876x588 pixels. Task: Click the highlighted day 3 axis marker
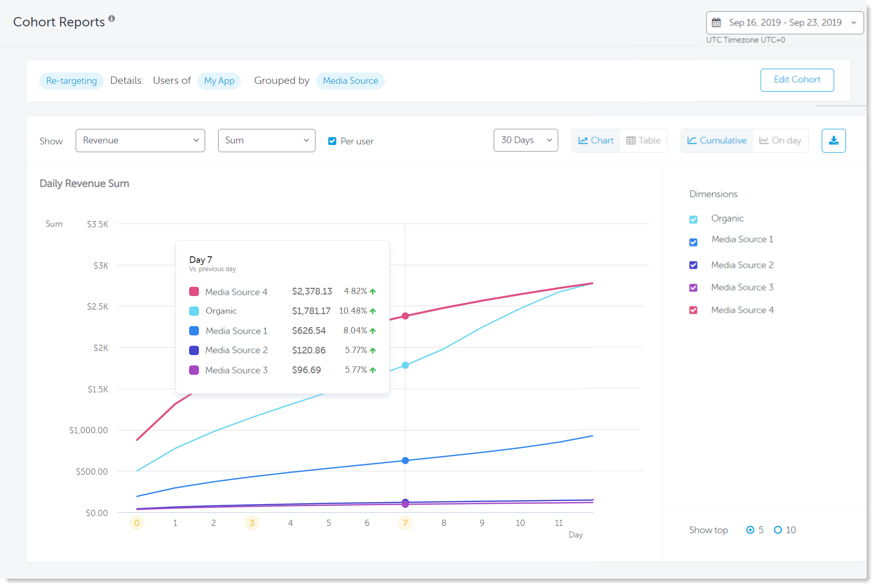click(x=252, y=523)
